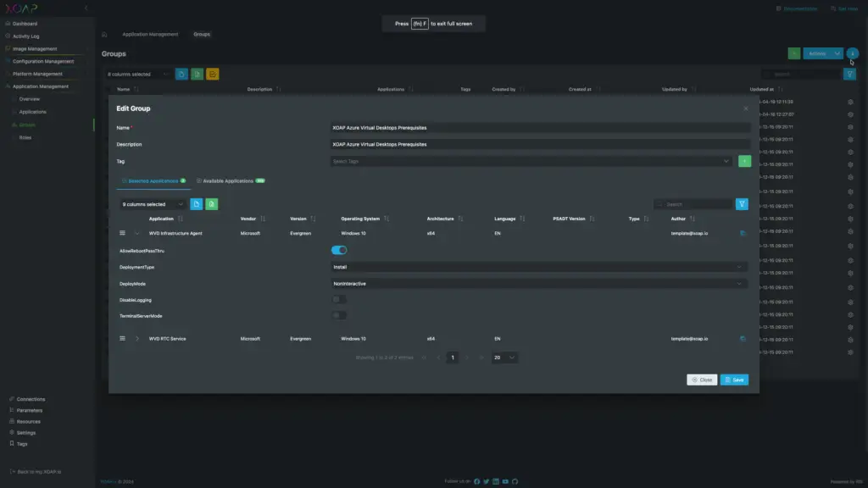The image size is (868, 488).
Task: Sort the Vendor column
Action: (263, 219)
